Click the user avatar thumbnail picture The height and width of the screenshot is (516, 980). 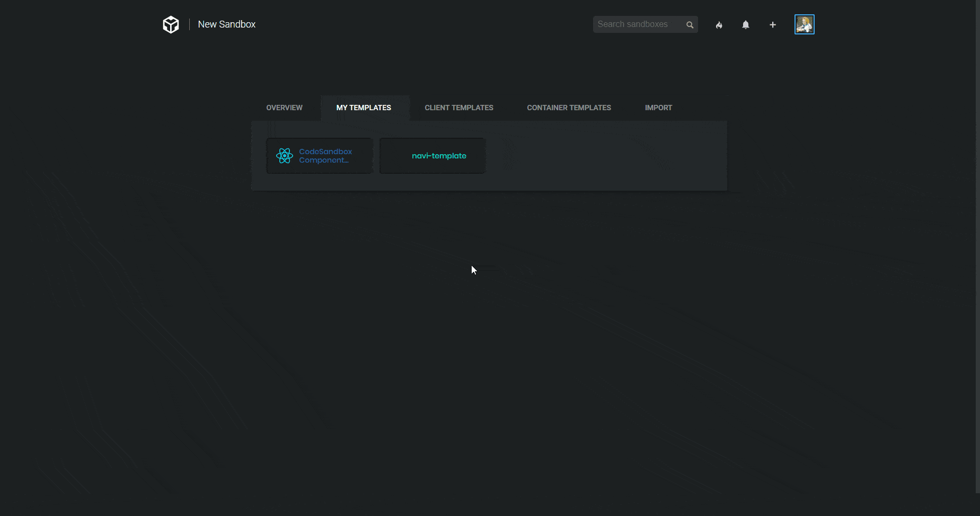(x=805, y=24)
